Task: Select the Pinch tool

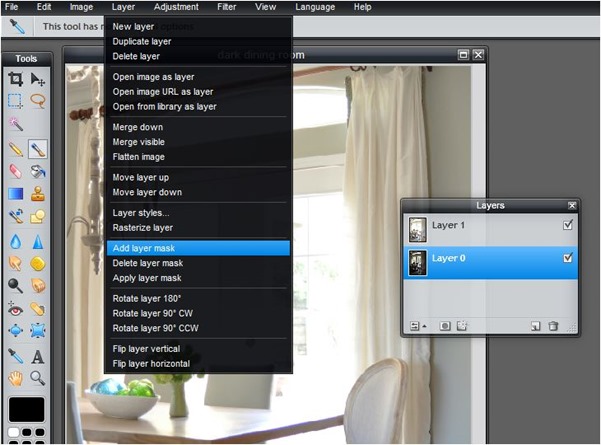Action: 38,330
